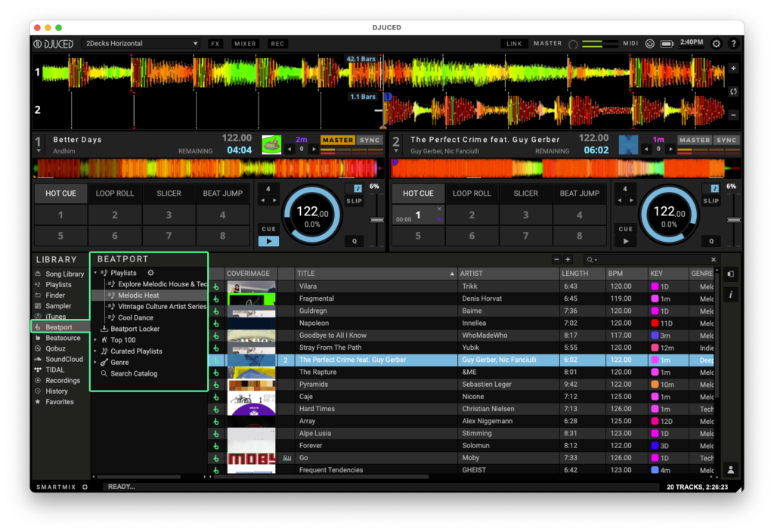Switch deck 1 pads to Loop Roll
The height and width of the screenshot is (532, 774).
(x=115, y=193)
